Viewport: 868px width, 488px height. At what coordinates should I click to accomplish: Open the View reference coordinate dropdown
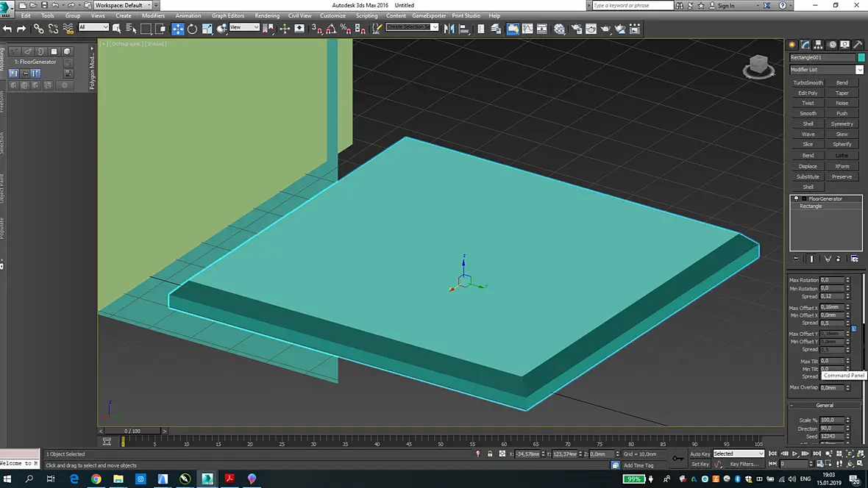(x=244, y=27)
